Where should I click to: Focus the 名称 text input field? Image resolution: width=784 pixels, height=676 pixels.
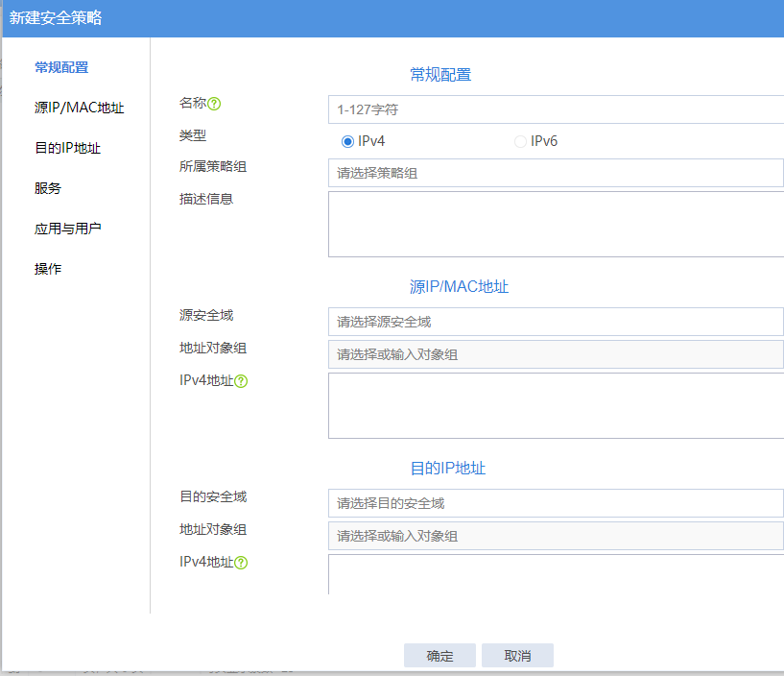click(556, 109)
